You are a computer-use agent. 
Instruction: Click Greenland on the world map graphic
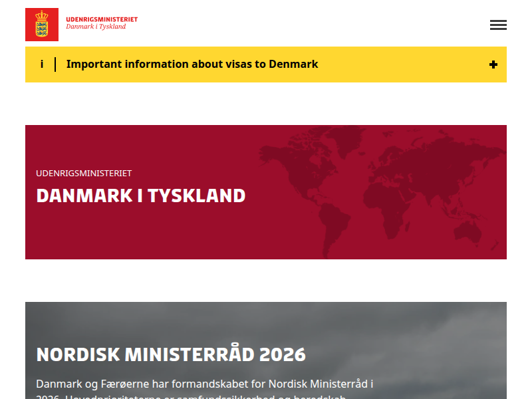point(346,140)
